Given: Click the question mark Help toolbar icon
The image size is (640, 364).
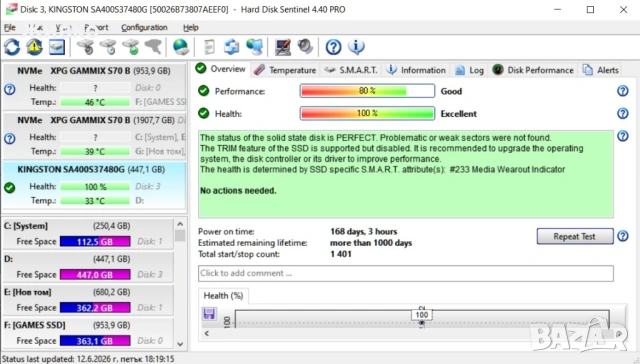Looking at the screenshot, I should coord(333,47).
